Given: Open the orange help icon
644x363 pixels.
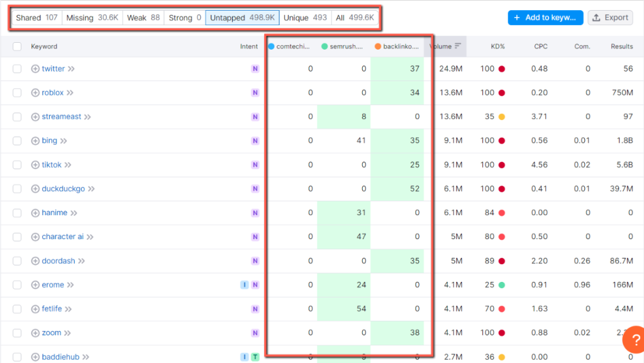Looking at the screenshot, I should click(x=635, y=340).
